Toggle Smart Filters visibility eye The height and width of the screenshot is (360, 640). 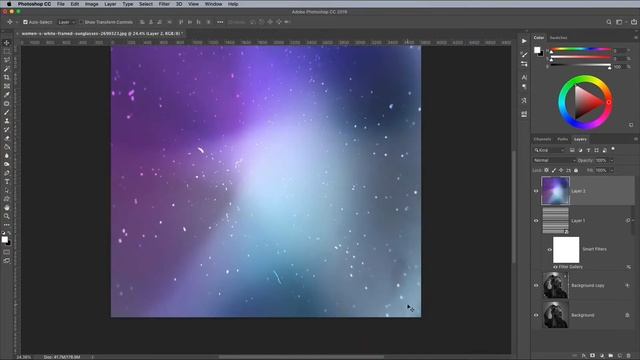pyautogui.click(x=549, y=249)
